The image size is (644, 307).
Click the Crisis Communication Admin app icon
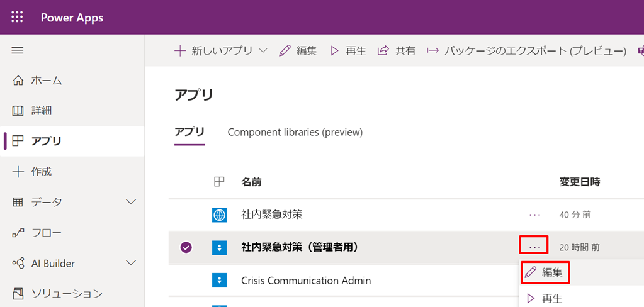click(219, 281)
